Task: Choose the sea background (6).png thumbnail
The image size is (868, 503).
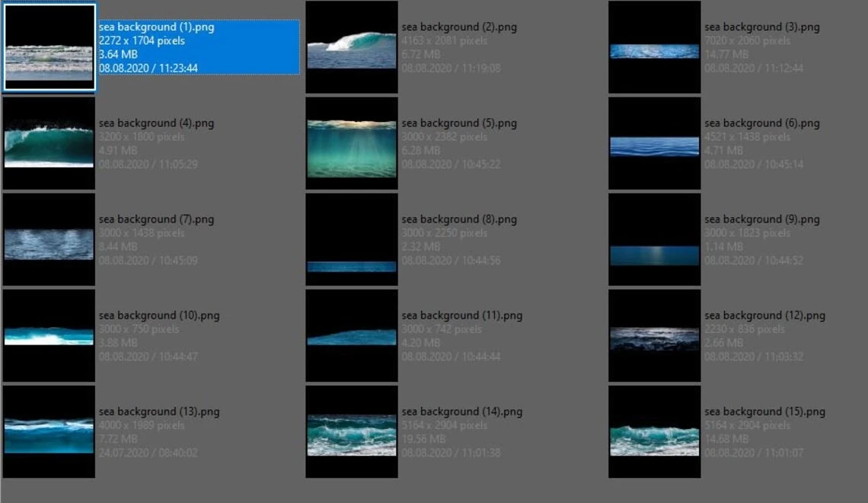Action: point(654,143)
